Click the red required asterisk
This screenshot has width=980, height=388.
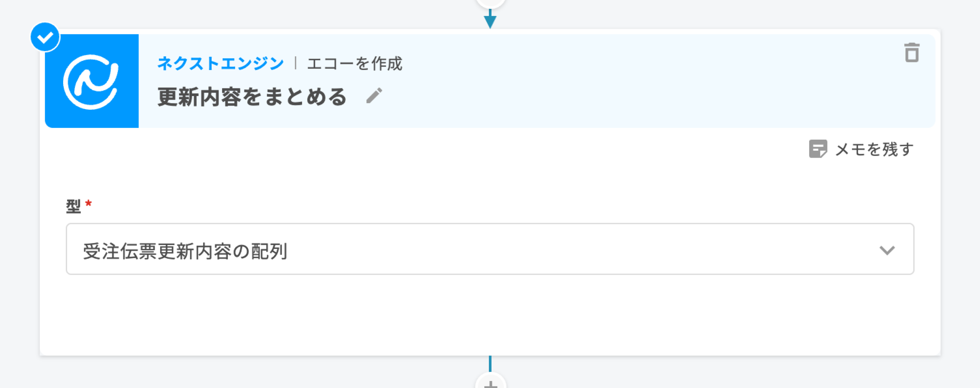89,203
